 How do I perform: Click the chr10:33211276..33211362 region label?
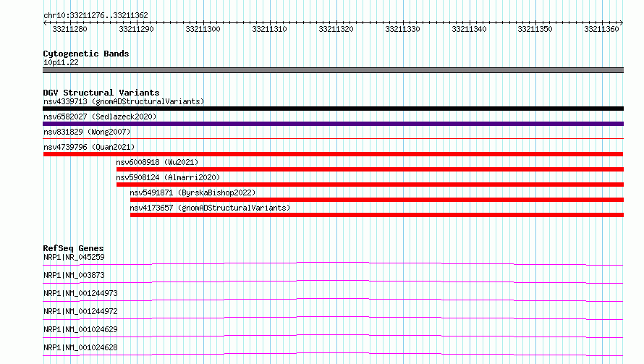96,15
